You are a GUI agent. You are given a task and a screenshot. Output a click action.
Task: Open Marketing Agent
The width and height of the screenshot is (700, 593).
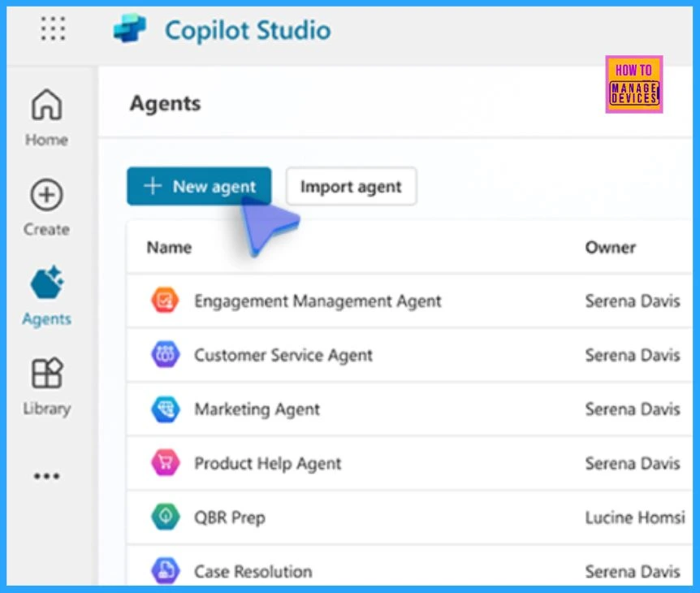pos(257,409)
